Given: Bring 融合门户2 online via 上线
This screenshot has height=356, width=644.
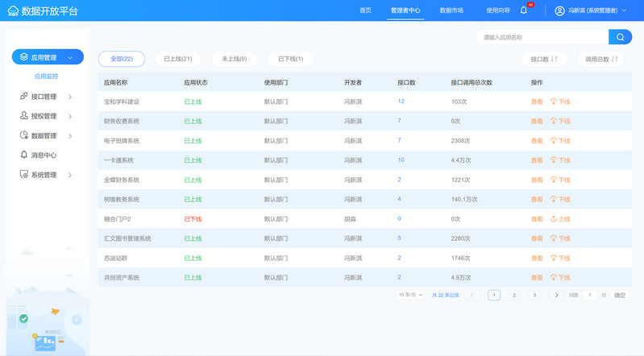Looking at the screenshot, I should pos(560,219).
